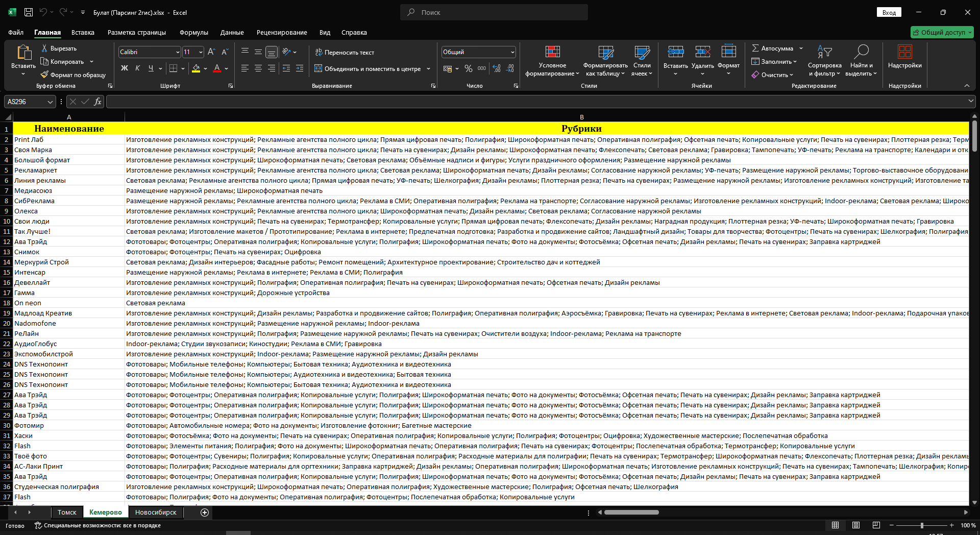
Task: Click the search box Поиск
Action: (494, 12)
